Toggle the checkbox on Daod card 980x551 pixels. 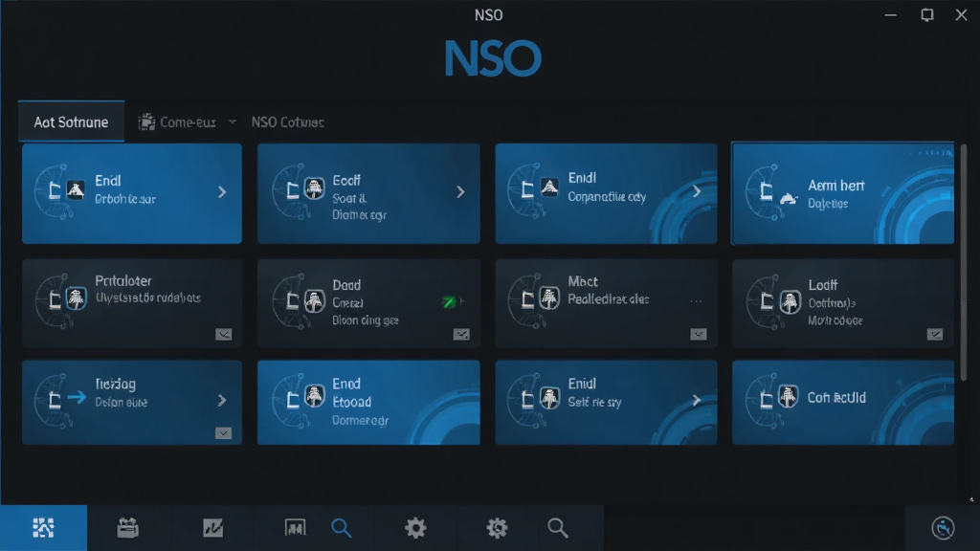461,335
